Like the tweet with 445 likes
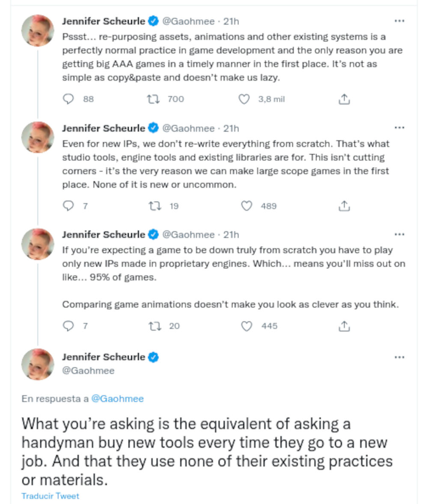The image size is (428, 504). tap(247, 326)
